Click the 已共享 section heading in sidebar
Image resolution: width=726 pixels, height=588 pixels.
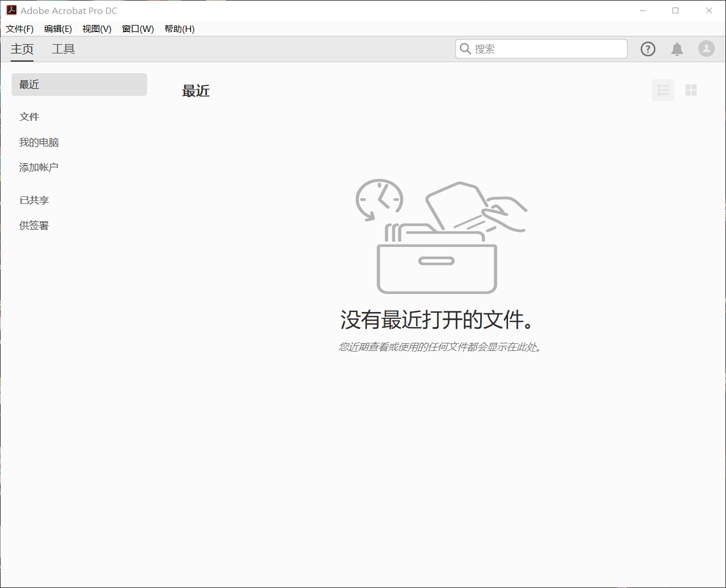click(x=34, y=200)
